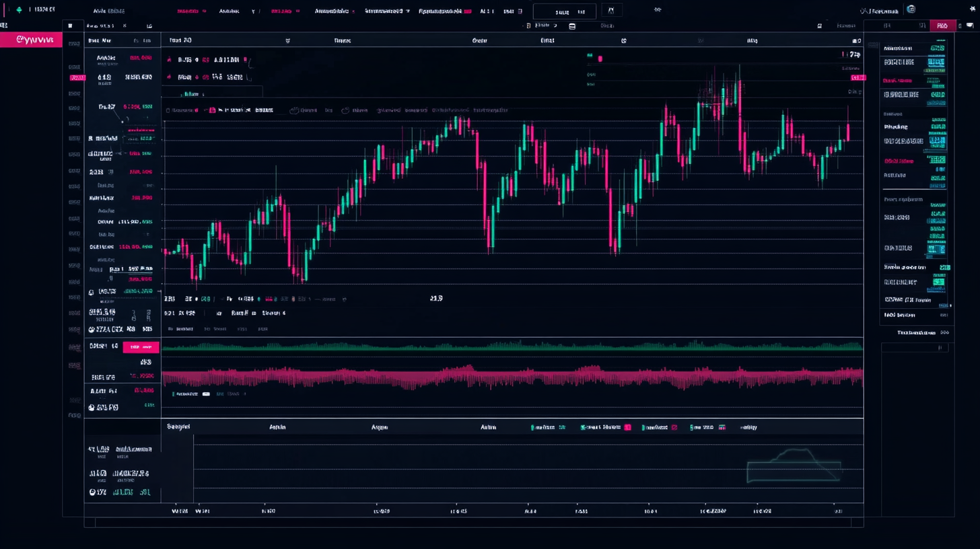Enable the volume overlay toggle on the sub-chart

coord(207,394)
